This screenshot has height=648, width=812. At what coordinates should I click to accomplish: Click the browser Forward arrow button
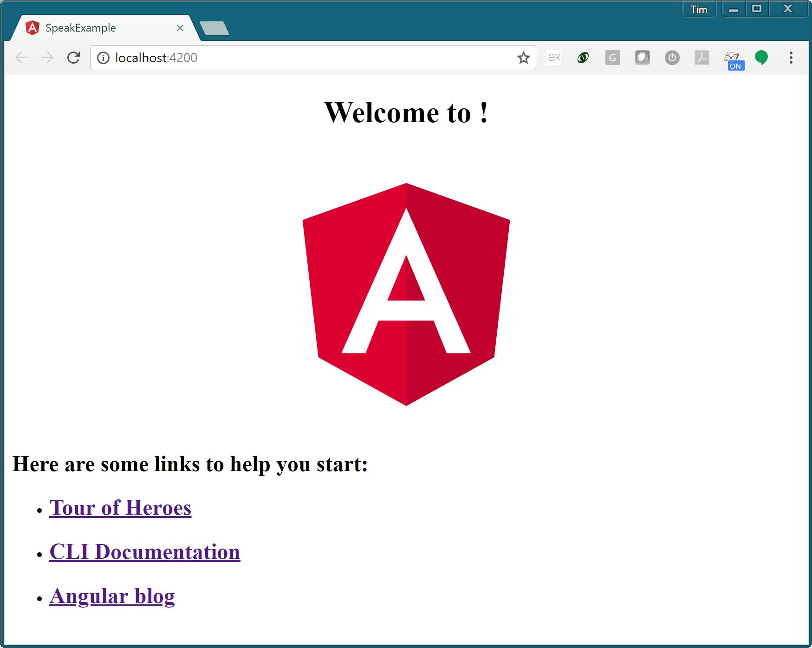pos(47,58)
